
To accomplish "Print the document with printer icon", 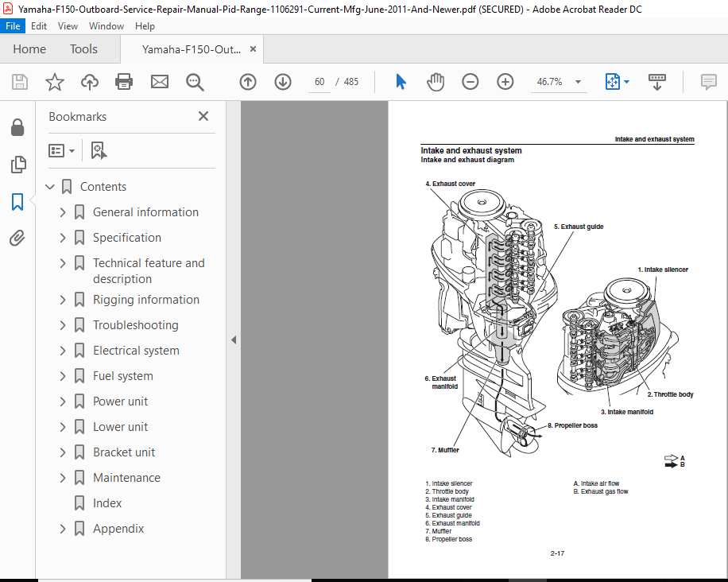I will pos(124,82).
